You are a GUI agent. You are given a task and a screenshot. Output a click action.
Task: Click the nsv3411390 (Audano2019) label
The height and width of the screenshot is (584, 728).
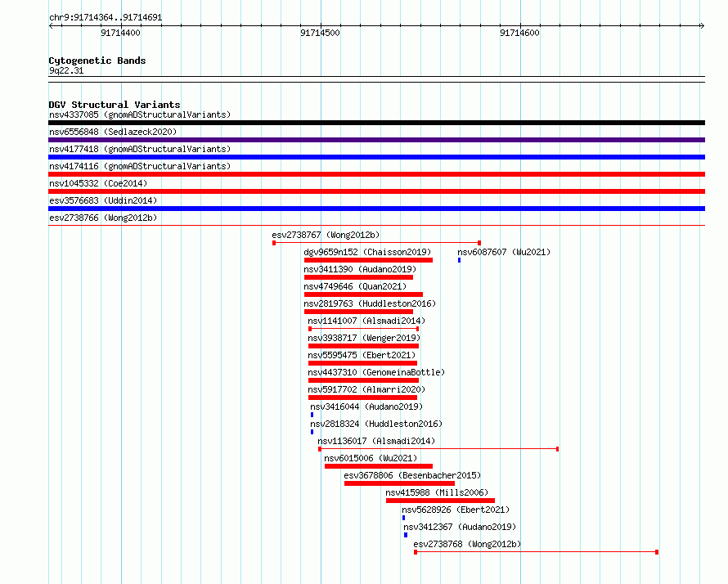click(x=360, y=269)
